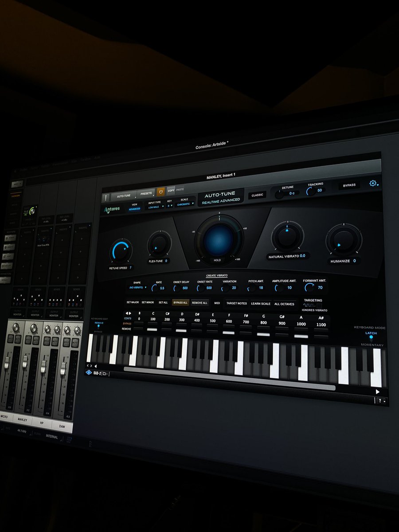The width and height of the screenshot is (399, 532).
Task: Click the Detune knob
Action: (x=279, y=193)
